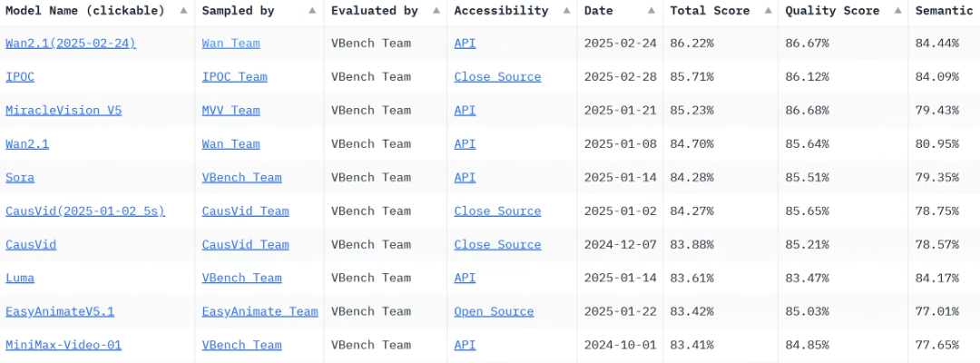980x363 pixels.
Task: Open Wan2.1(2025-02-24) model link
Action: 71,44
